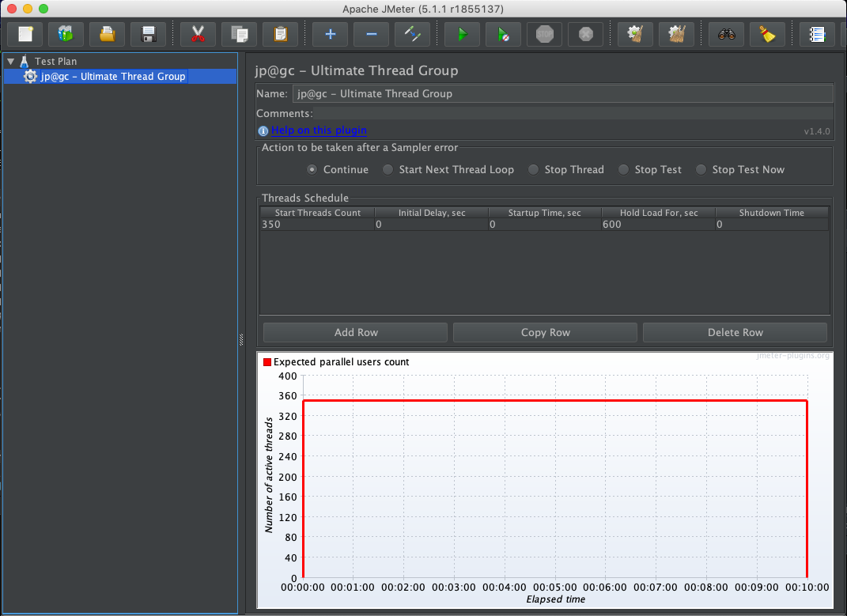This screenshot has height=616, width=847.
Task: Open the templates icon
Action: (x=66, y=34)
